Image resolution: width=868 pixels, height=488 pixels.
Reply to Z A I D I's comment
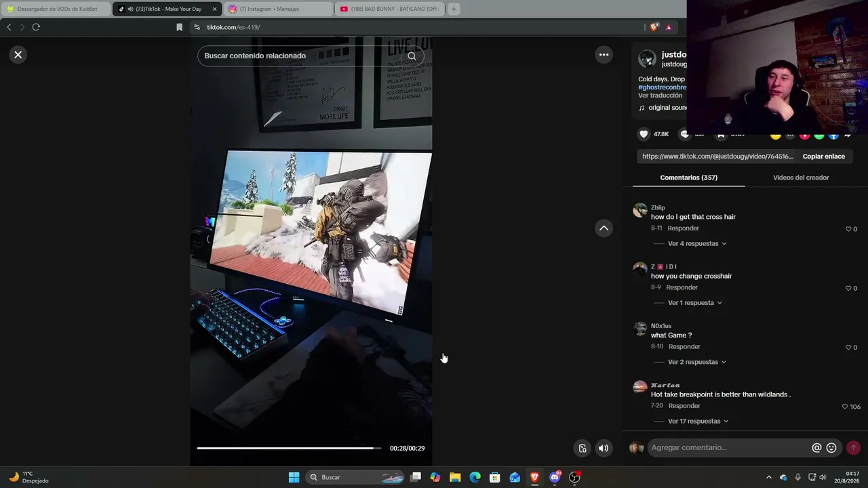(682, 287)
